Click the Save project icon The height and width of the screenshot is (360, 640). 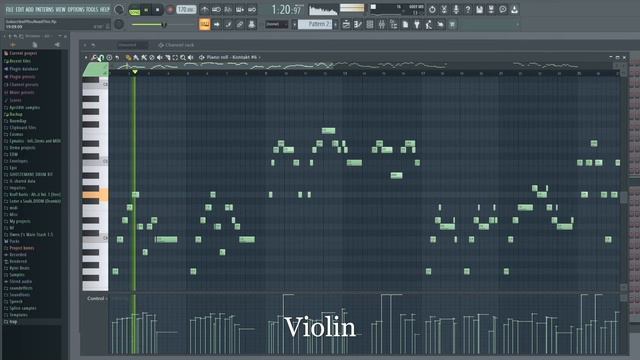480,9
